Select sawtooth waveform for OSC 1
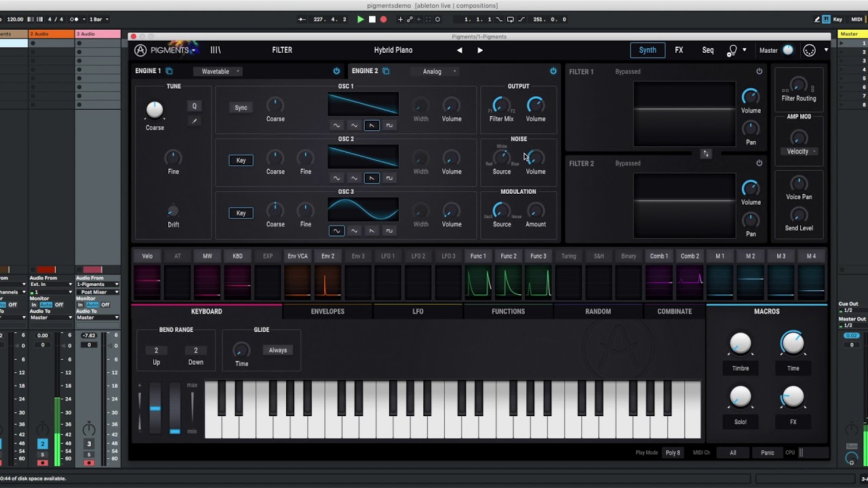Image resolution: width=868 pixels, height=488 pixels. click(x=372, y=125)
